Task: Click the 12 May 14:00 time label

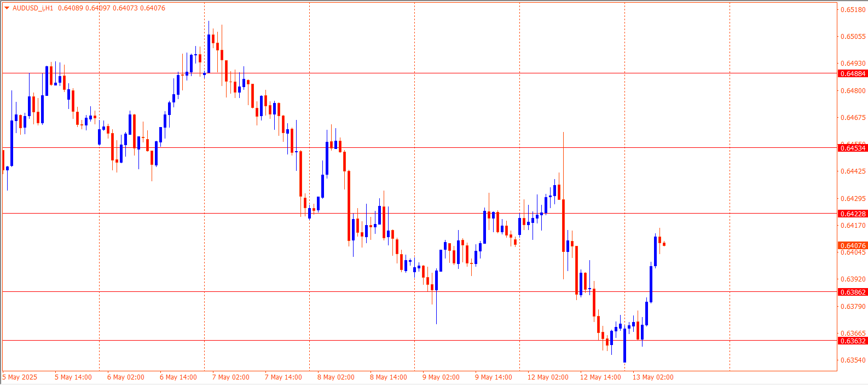Action: [x=600, y=377]
